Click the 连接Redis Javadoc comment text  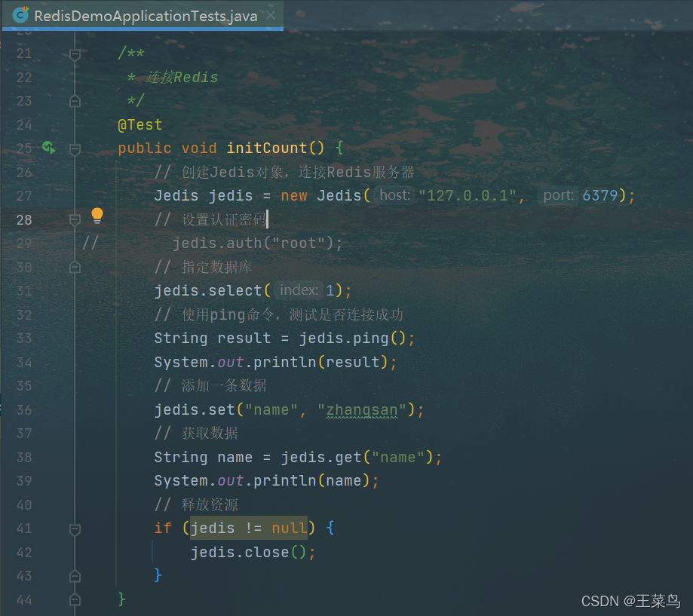point(182,78)
